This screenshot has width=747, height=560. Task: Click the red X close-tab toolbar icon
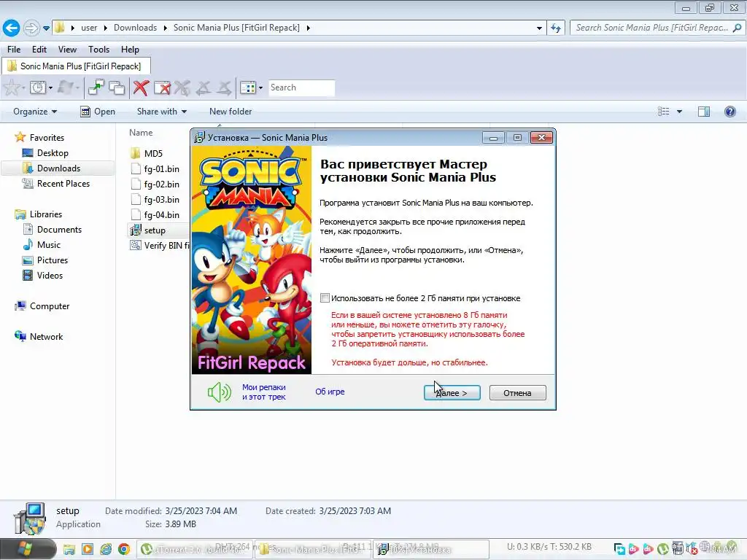[141, 87]
